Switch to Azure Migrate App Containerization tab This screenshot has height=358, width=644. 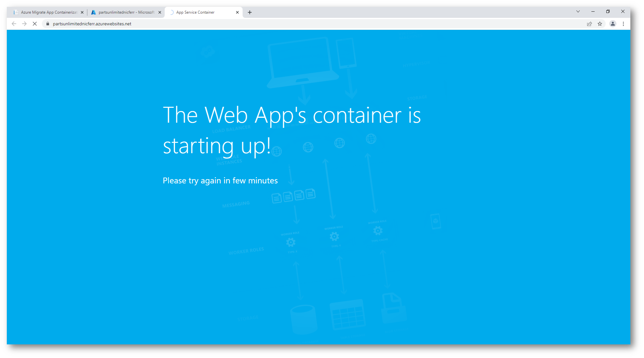coord(49,12)
